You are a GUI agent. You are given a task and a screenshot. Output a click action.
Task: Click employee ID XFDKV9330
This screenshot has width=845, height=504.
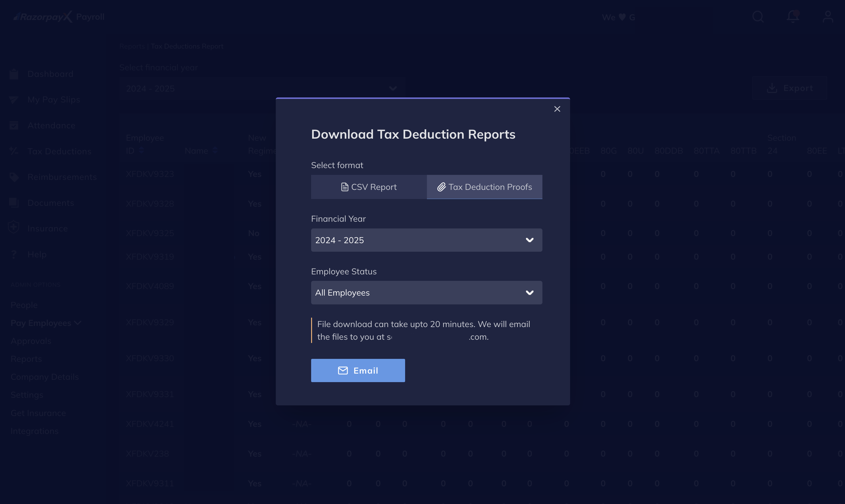pyautogui.click(x=150, y=358)
